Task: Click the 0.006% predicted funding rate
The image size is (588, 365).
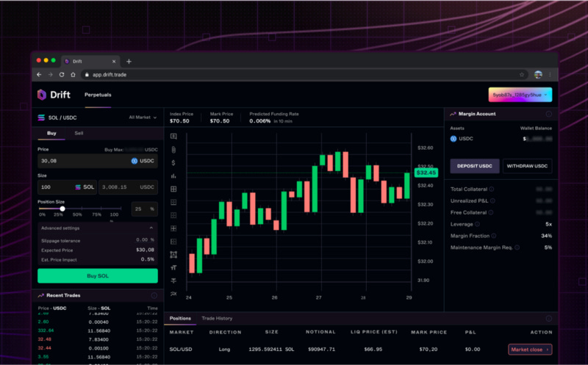Action: [260, 121]
